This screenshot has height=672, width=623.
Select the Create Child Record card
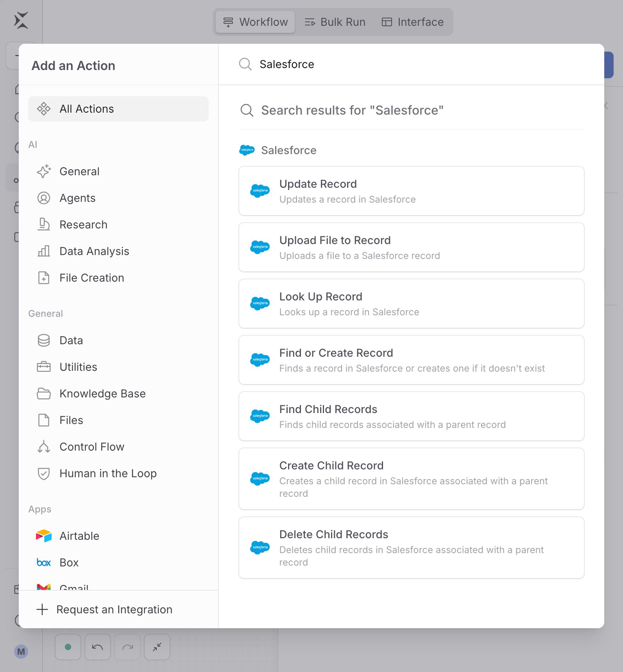[412, 479]
